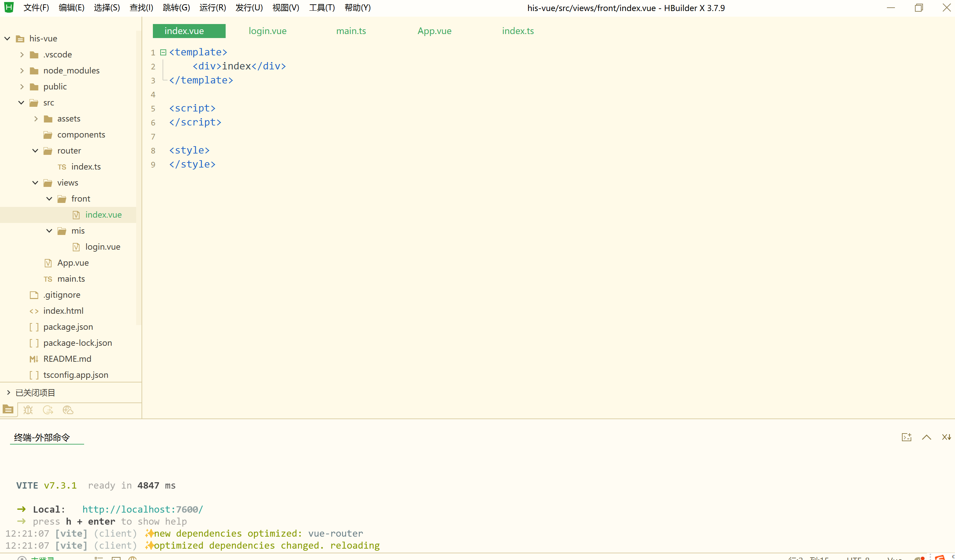
Task: Maximize terminal panel with up chevron
Action: click(x=926, y=437)
